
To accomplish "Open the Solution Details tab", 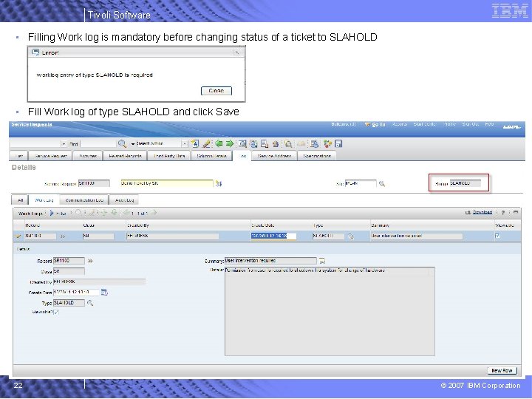I will pos(212,156).
